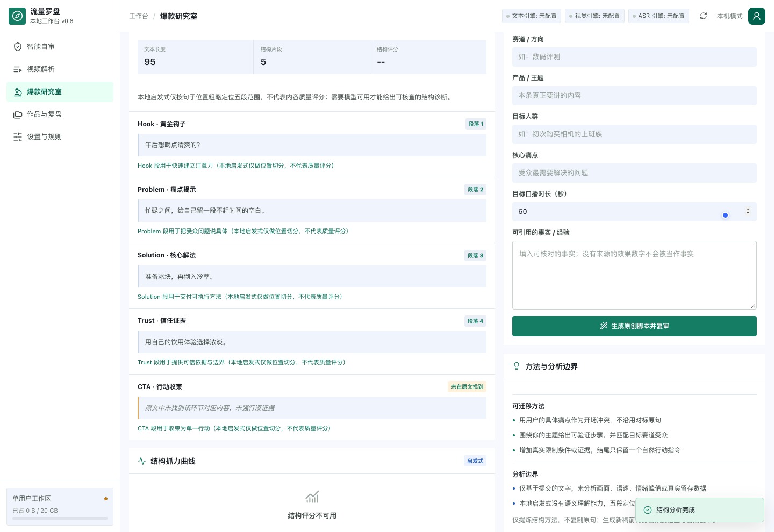Screen dimensions: 774x532
Task: Click 生成原创脚本并复审 button
Action: pyautogui.click(x=634, y=326)
